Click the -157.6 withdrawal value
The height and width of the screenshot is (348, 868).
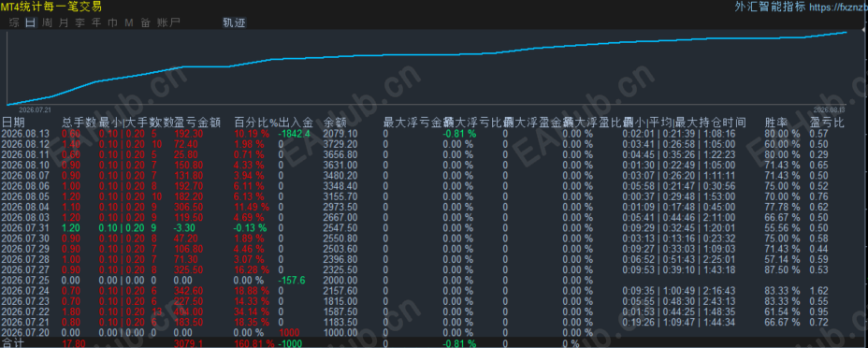(x=292, y=281)
